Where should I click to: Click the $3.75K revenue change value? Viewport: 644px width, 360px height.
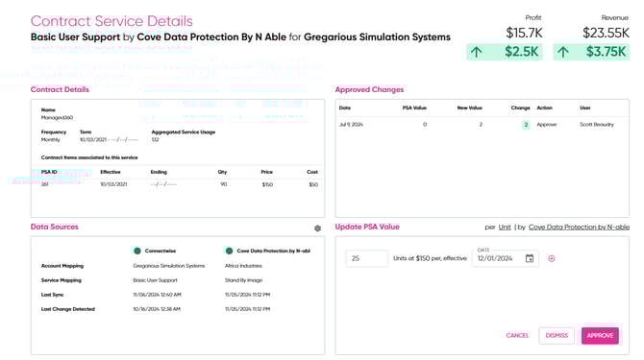pos(606,52)
